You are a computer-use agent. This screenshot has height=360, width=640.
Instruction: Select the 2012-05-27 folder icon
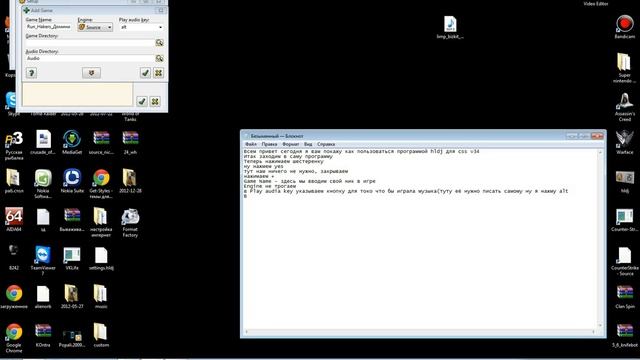point(72,297)
